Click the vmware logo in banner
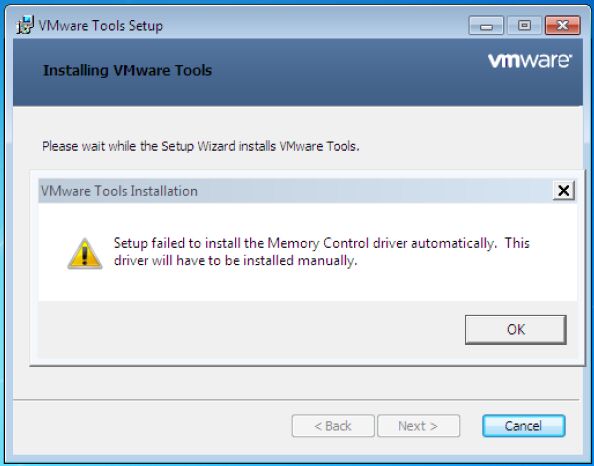This screenshot has height=466, width=594. pos(530,61)
